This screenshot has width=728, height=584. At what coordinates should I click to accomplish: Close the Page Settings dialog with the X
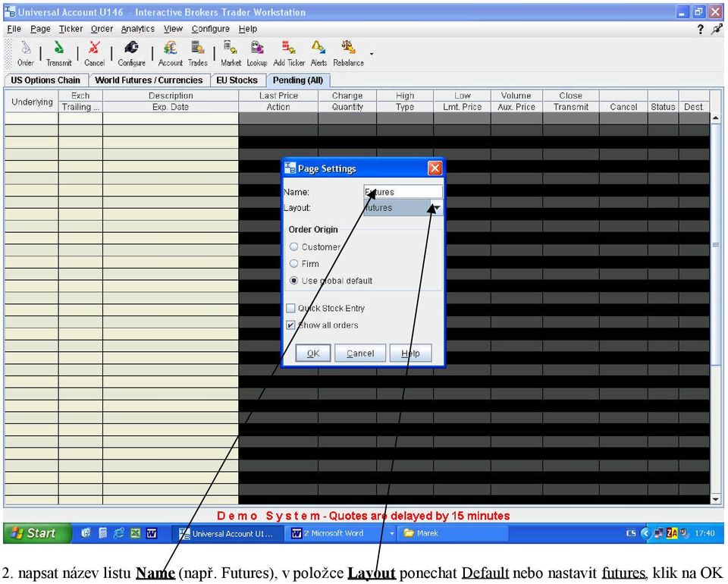pyautogui.click(x=435, y=168)
